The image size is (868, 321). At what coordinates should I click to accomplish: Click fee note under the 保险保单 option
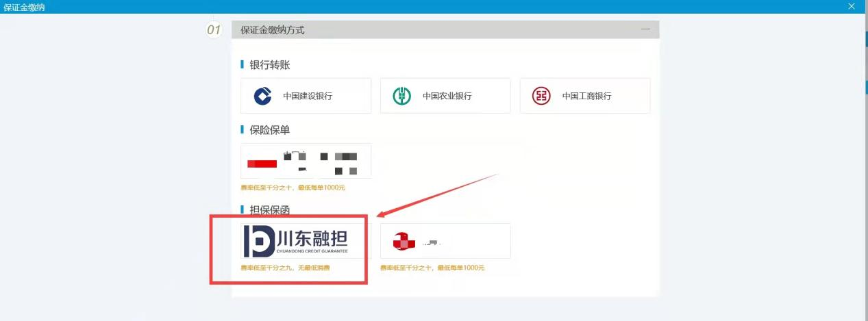click(x=293, y=188)
